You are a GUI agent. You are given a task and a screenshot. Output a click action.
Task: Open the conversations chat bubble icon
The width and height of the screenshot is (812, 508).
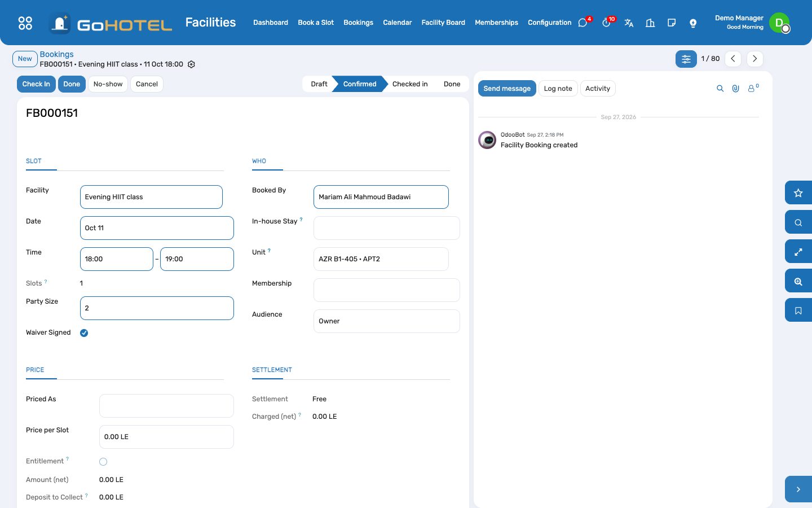click(583, 23)
